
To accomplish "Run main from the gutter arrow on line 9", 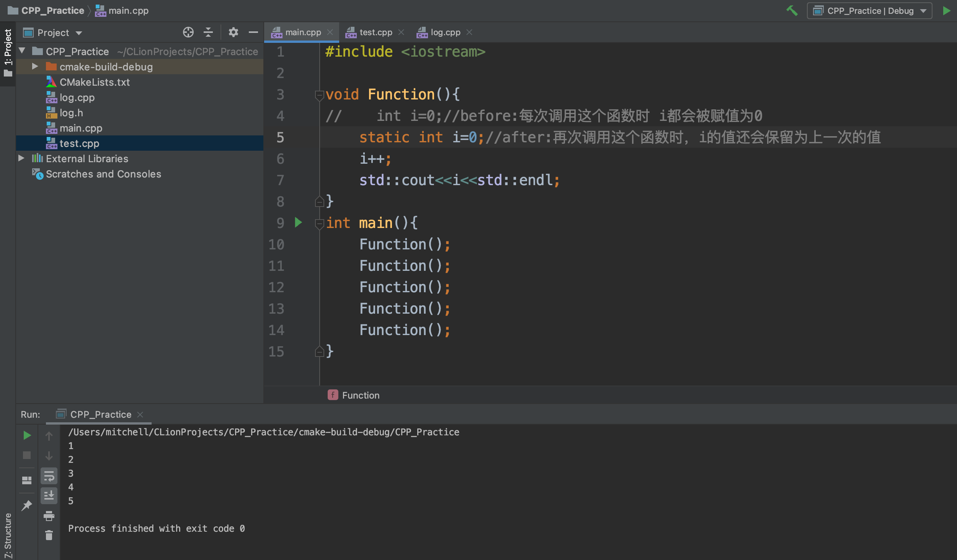I will 298,223.
